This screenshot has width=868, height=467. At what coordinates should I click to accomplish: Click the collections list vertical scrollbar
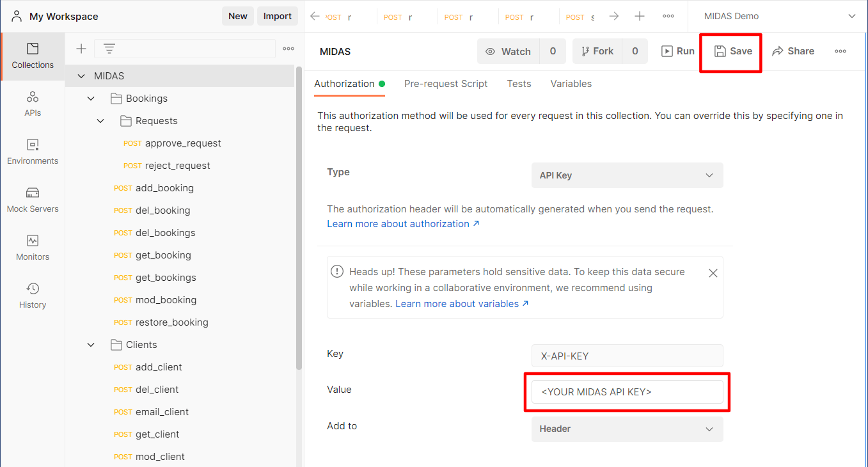point(299,218)
